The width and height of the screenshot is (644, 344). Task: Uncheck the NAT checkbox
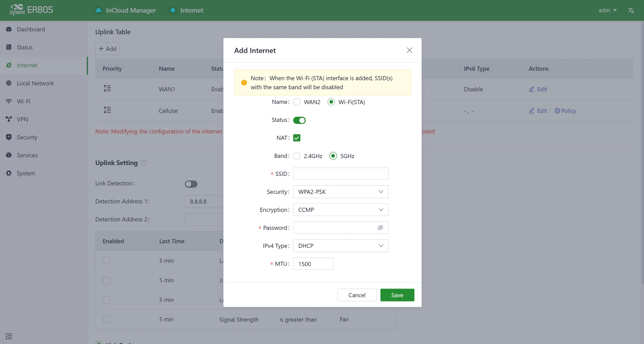tap(297, 138)
